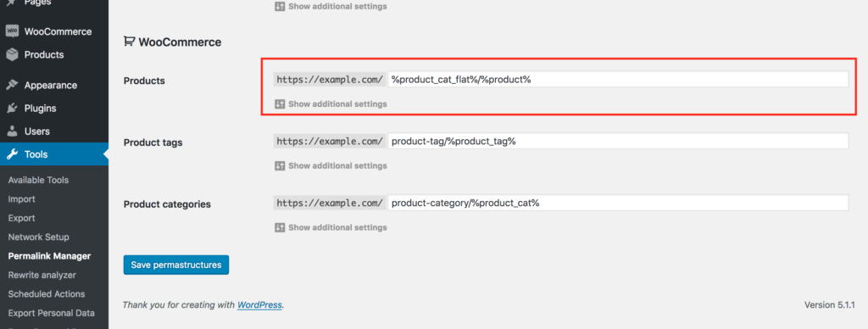Show additional settings above WooCommerce heading
The image size is (868, 329).
[337, 7]
